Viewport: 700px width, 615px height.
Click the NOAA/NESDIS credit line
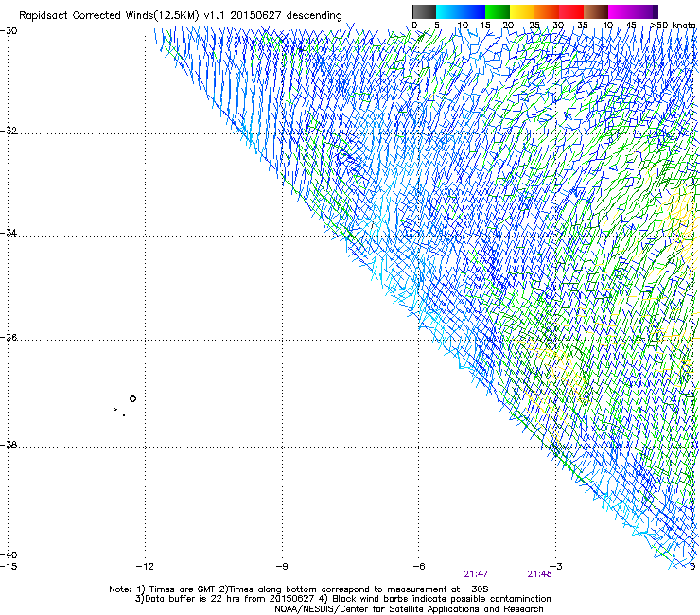(409, 609)
